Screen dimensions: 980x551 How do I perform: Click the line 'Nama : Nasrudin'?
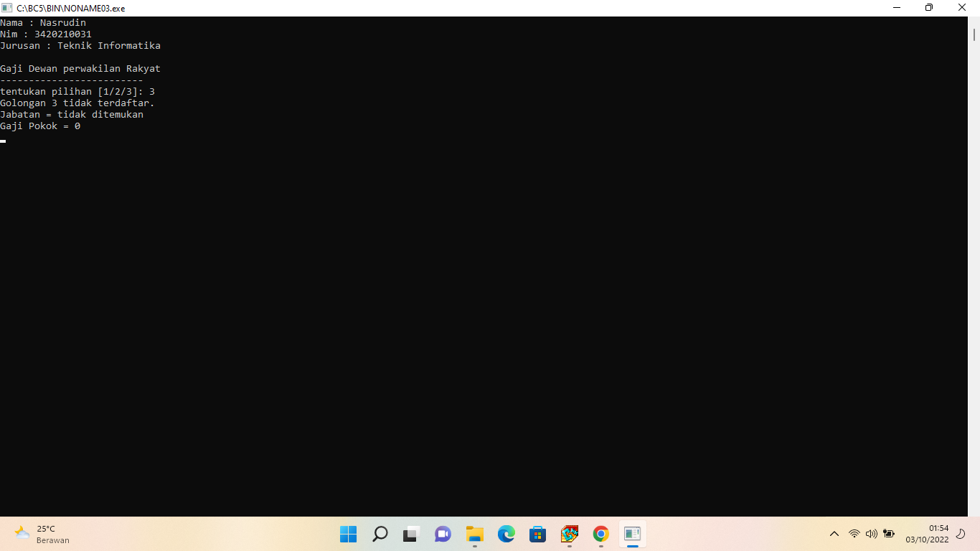(43, 23)
